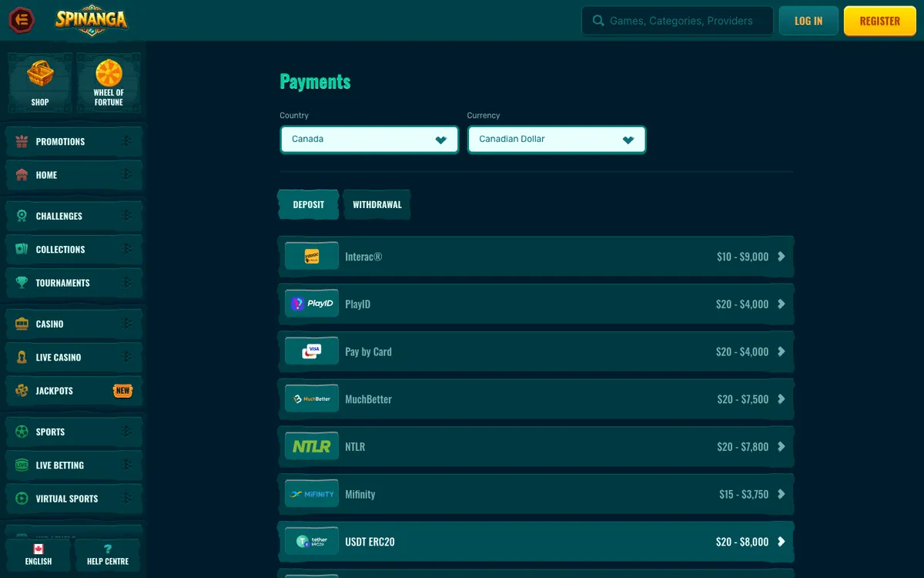Click the $20 - $8,000 limit text
924x578 pixels.
point(742,542)
